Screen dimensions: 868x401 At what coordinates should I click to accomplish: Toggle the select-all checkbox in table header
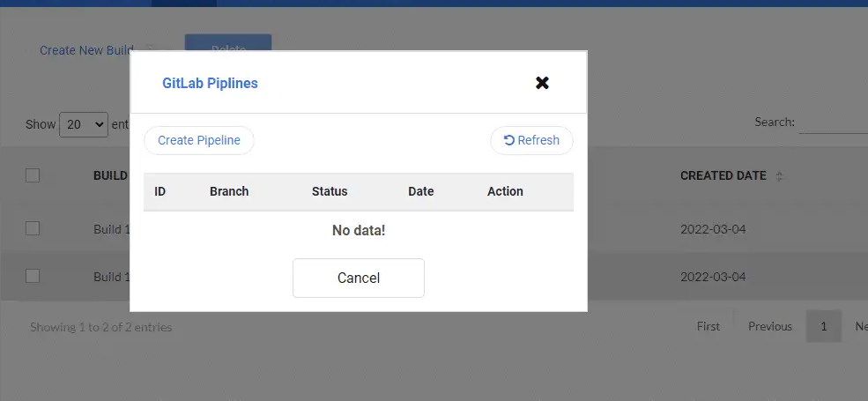click(x=33, y=175)
